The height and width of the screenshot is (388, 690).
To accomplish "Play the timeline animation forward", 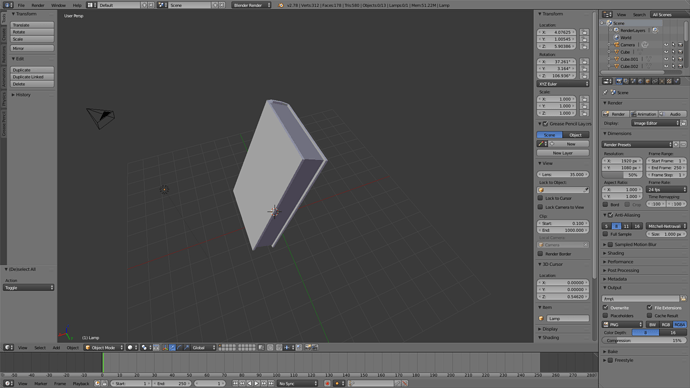I will pos(257,384).
